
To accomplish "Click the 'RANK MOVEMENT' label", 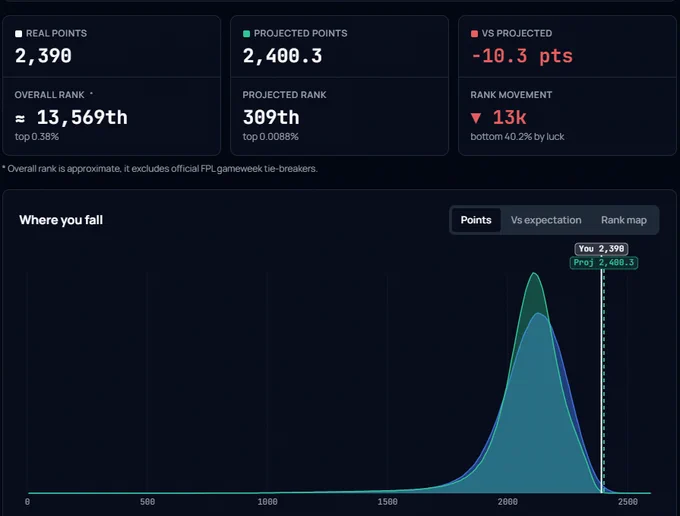I will click(x=511, y=95).
